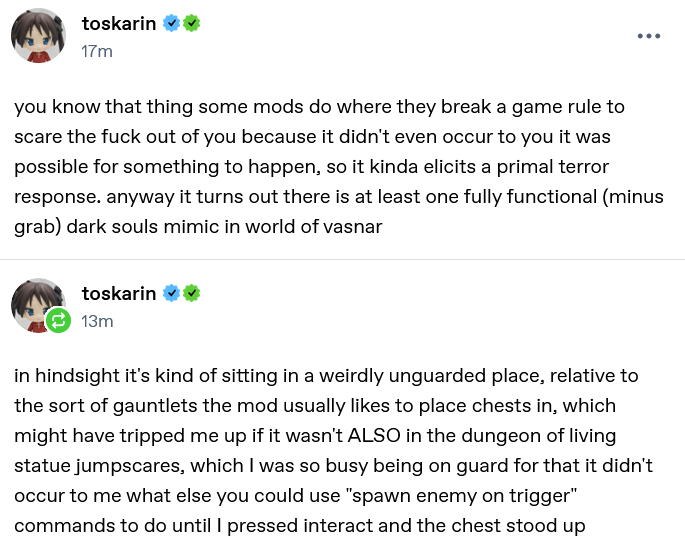Click blue verified badge on the 13m post

click(173, 293)
